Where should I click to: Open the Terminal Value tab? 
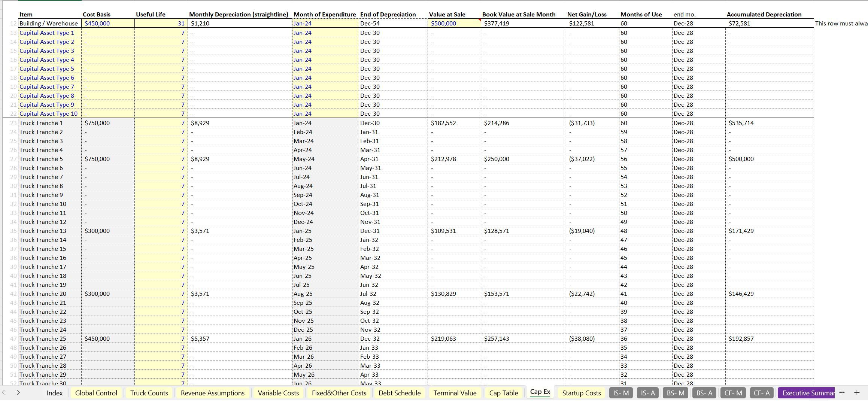[455, 393]
